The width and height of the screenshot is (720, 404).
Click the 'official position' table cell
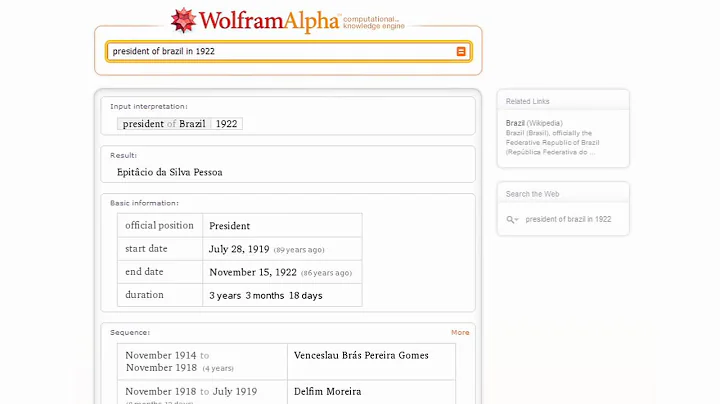pos(160,225)
